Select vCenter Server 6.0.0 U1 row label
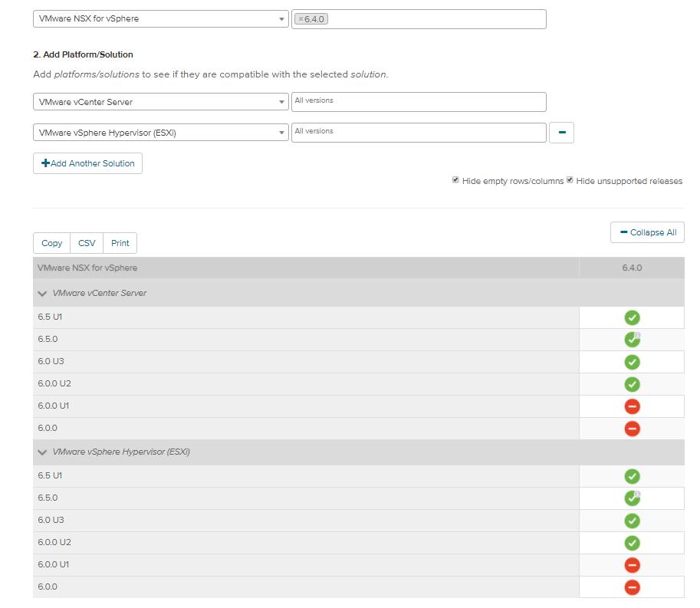Viewport: 700px width, 608px height. tap(54, 406)
